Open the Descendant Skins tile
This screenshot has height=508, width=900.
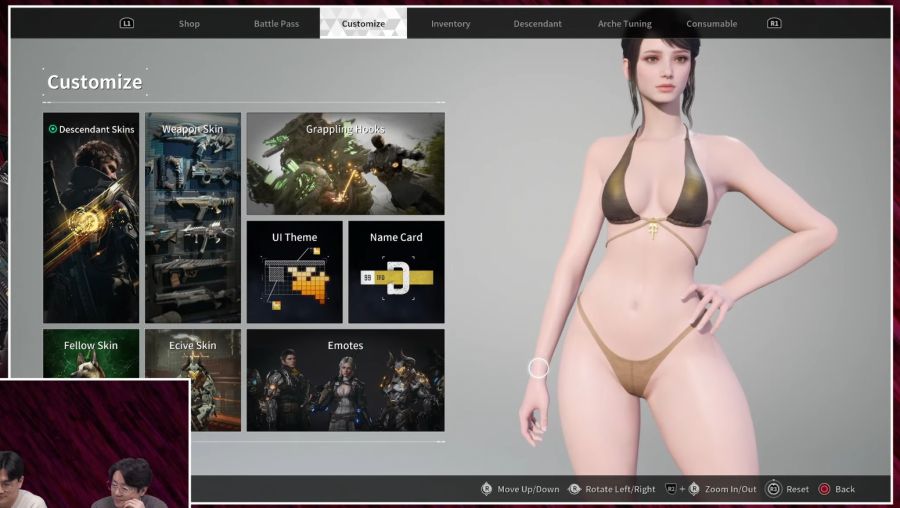pyautogui.click(x=91, y=218)
